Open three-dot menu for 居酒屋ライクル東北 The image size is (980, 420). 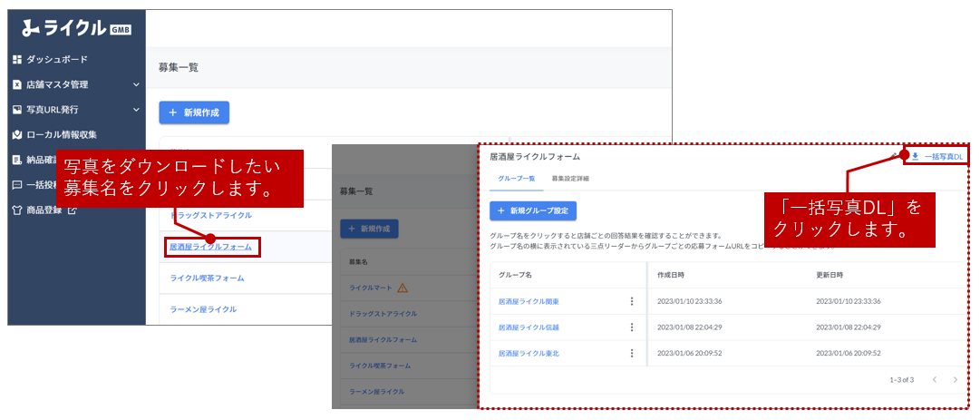pyautogui.click(x=632, y=353)
